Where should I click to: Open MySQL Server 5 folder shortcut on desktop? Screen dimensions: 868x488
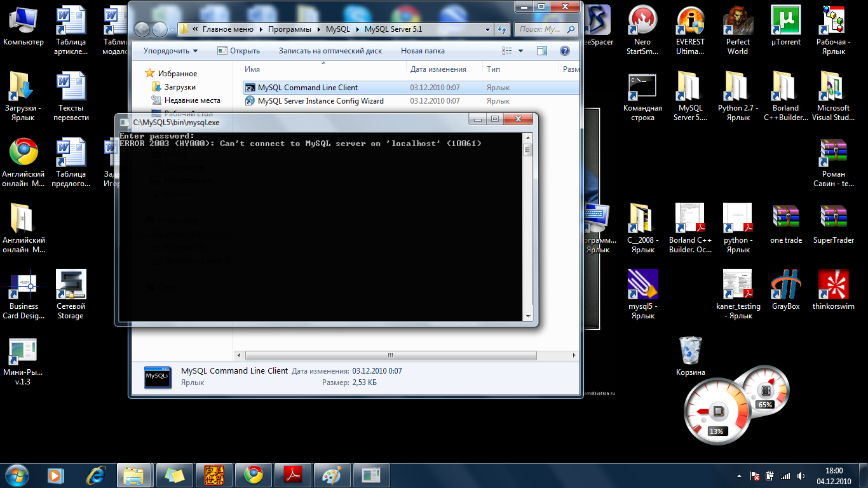tap(690, 96)
